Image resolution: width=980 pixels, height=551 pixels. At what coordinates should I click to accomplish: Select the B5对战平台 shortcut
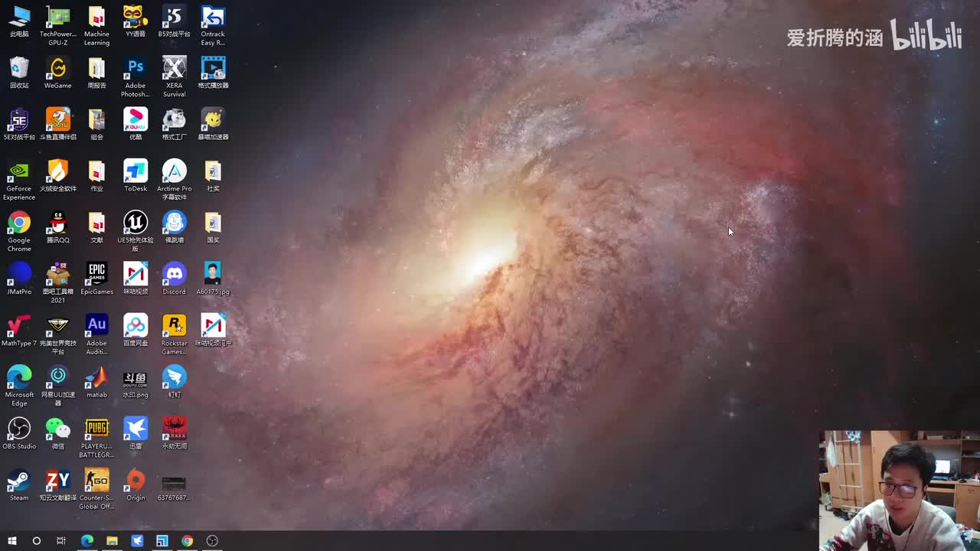click(x=174, y=22)
